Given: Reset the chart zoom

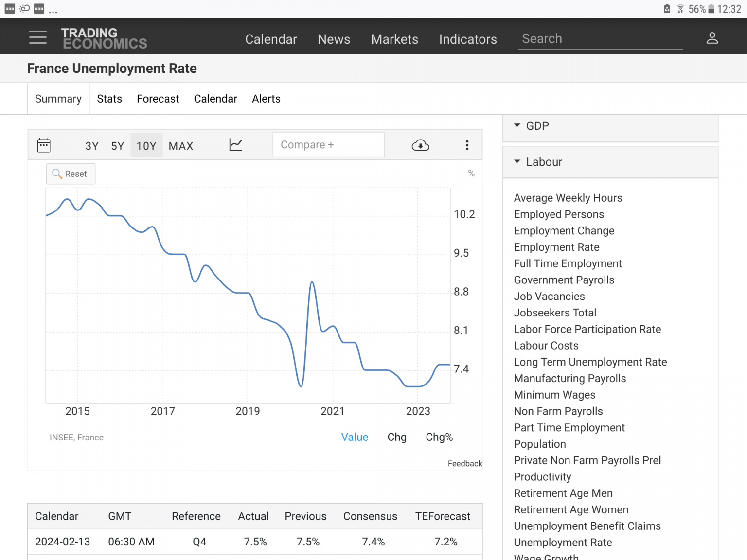Looking at the screenshot, I should [x=71, y=174].
